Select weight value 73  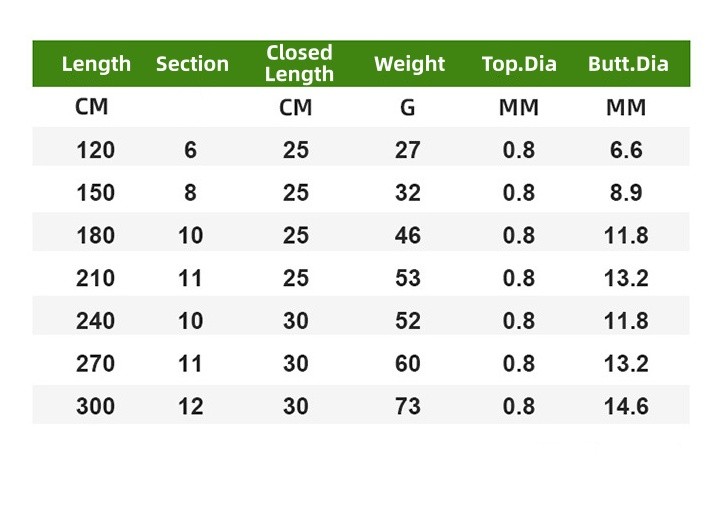408,406
